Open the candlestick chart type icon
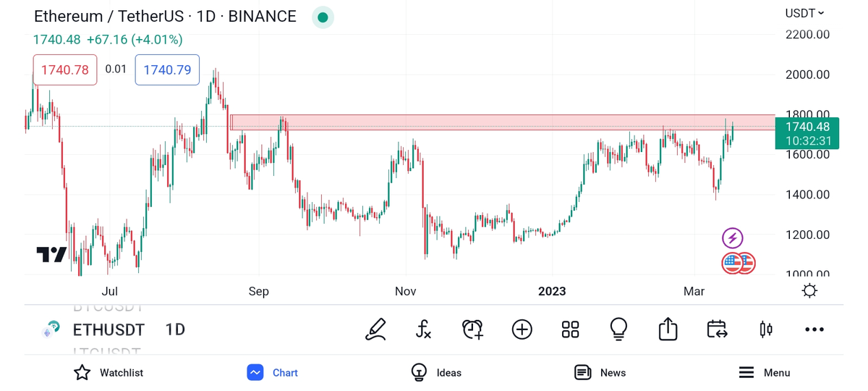Image resolution: width=868 pixels, height=391 pixels. point(766,329)
